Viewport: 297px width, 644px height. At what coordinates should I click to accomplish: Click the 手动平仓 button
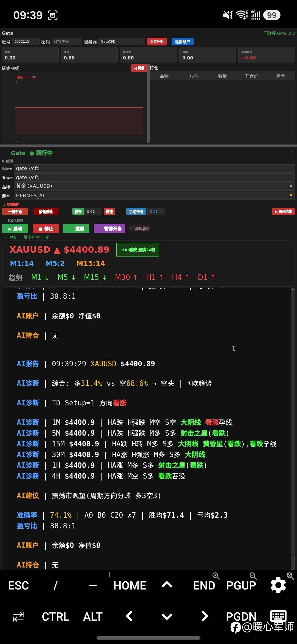[136, 211]
